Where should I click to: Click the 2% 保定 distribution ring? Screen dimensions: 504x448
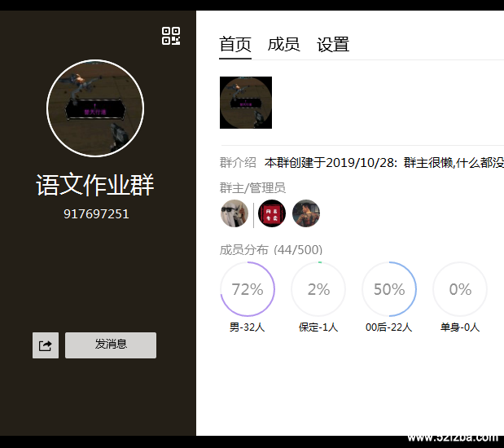coord(318,289)
